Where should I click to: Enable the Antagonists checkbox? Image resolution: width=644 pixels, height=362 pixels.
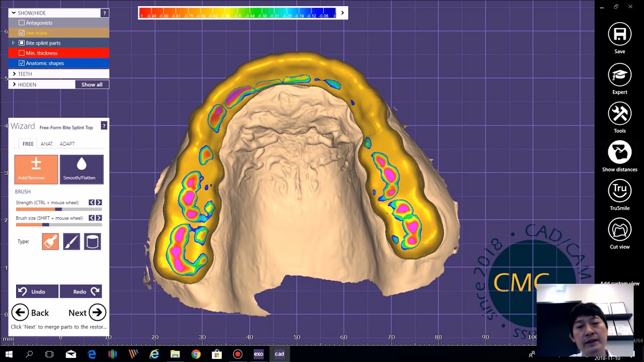click(22, 23)
